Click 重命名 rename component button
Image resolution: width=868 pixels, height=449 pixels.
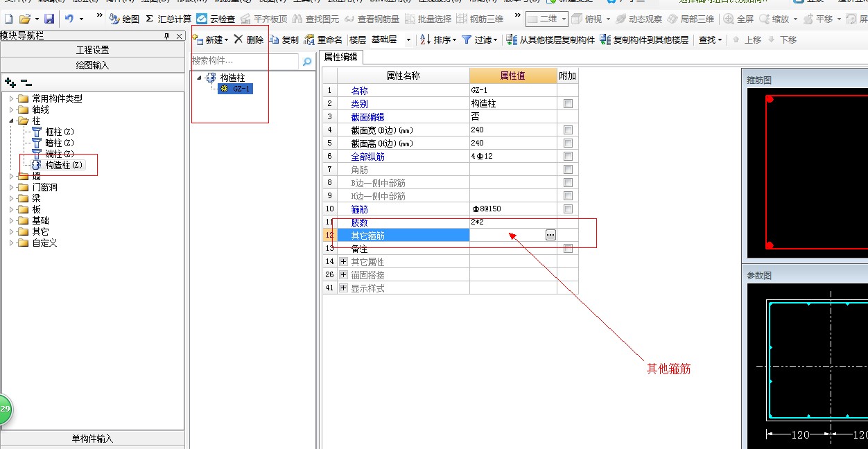pos(323,39)
